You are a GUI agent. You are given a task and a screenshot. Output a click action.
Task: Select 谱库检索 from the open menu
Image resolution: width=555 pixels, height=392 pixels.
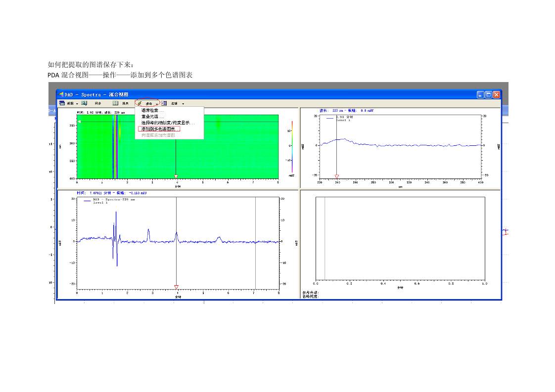click(x=152, y=110)
